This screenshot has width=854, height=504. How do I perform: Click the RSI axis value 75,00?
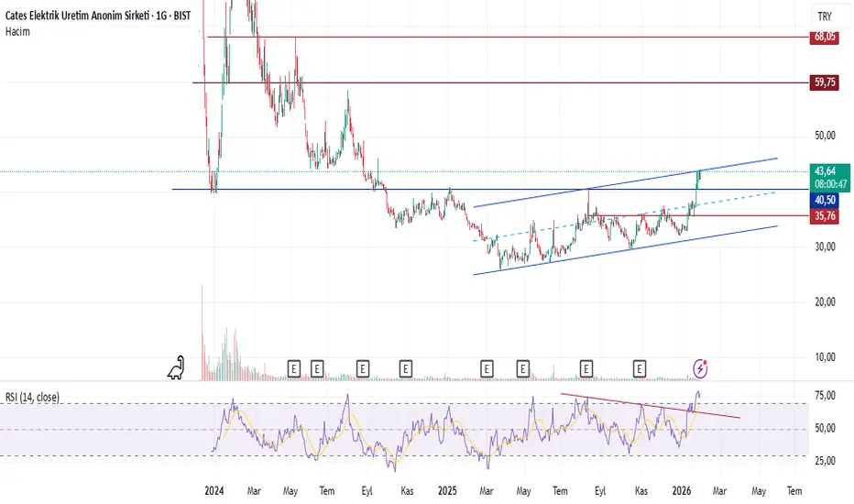click(825, 396)
